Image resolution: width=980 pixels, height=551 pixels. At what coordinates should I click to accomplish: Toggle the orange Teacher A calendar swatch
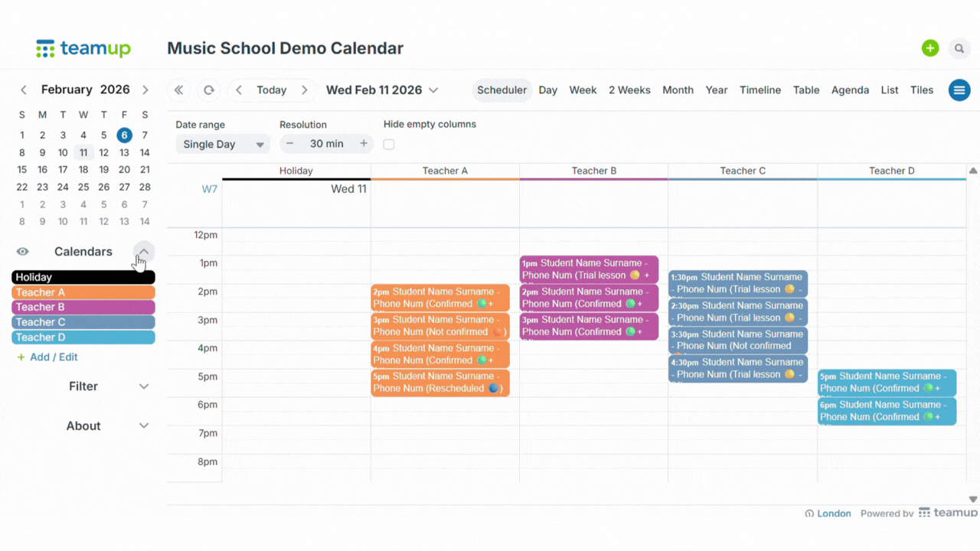(x=83, y=292)
